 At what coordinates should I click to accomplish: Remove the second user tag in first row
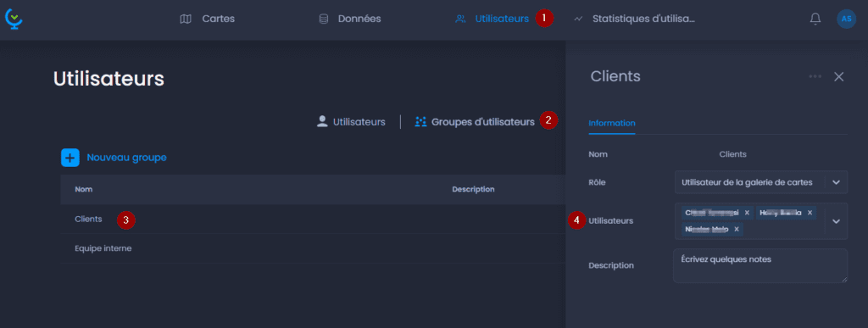coord(810,213)
